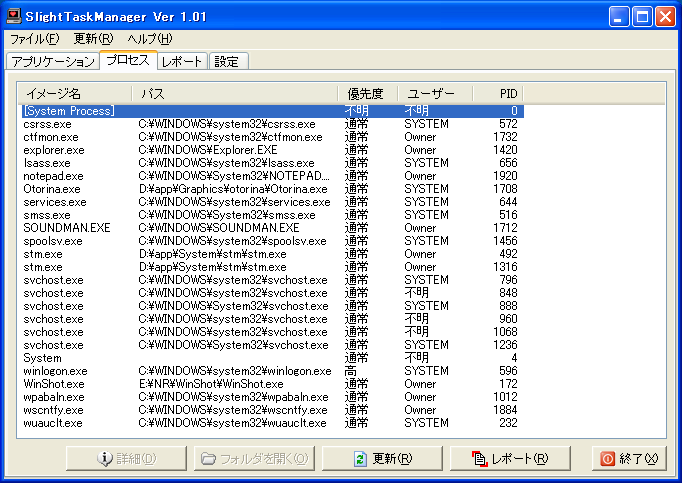Select svchost.exe with PID 848
Viewport: 682px width, 483px height.
click(x=273, y=293)
